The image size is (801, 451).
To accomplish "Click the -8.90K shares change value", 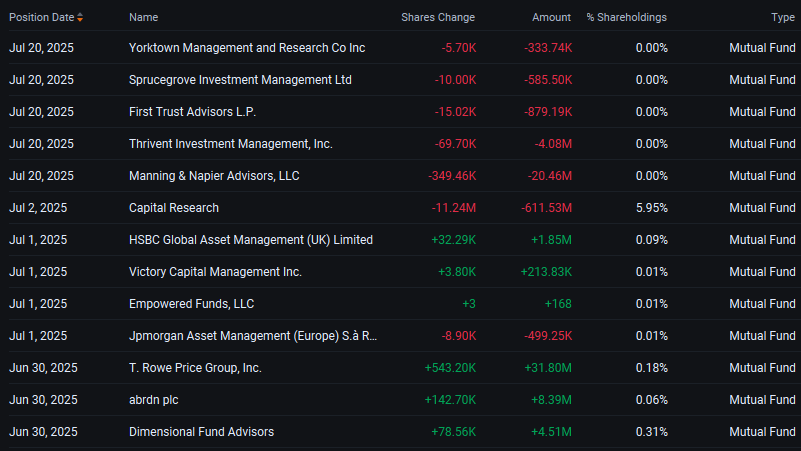I will (459, 336).
